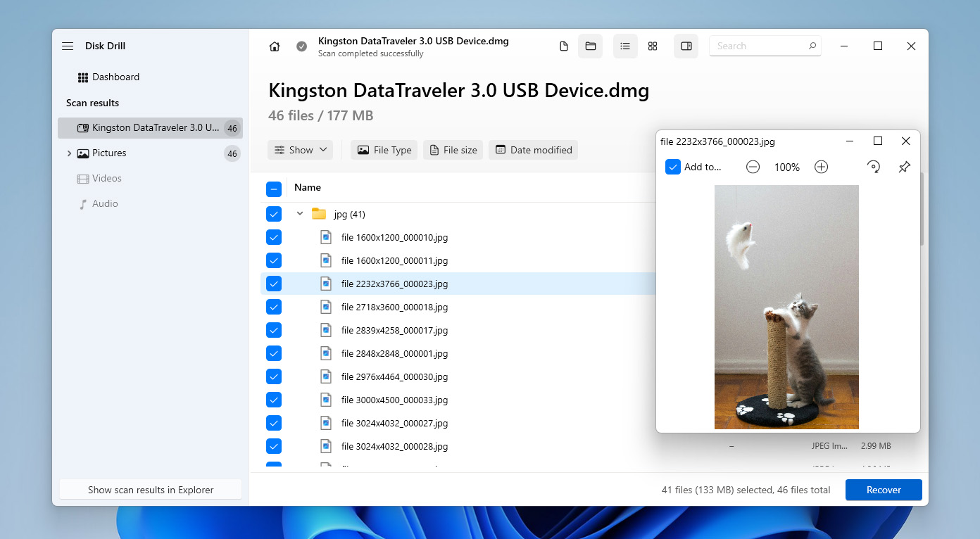The width and height of the screenshot is (980, 539).
Task: Uncheck file 3024x4032_000027.jpg checkbox
Action: pyautogui.click(x=274, y=423)
